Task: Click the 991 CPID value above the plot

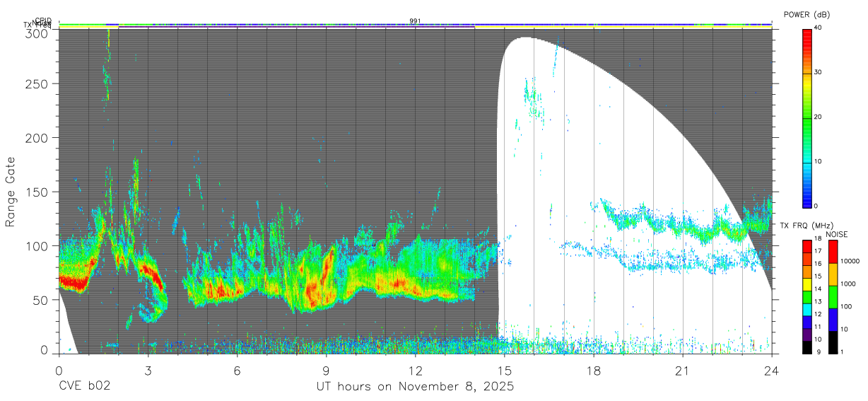Action: point(415,21)
